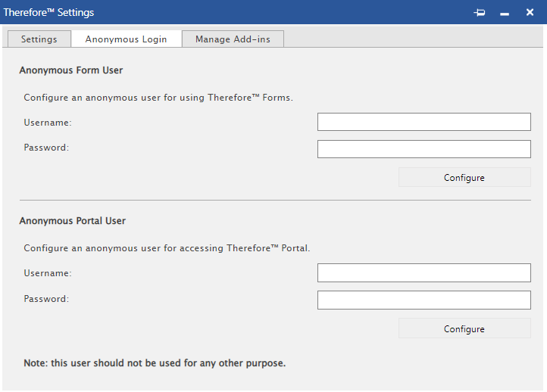Click the Anonymous Portal User Username field

(424, 273)
